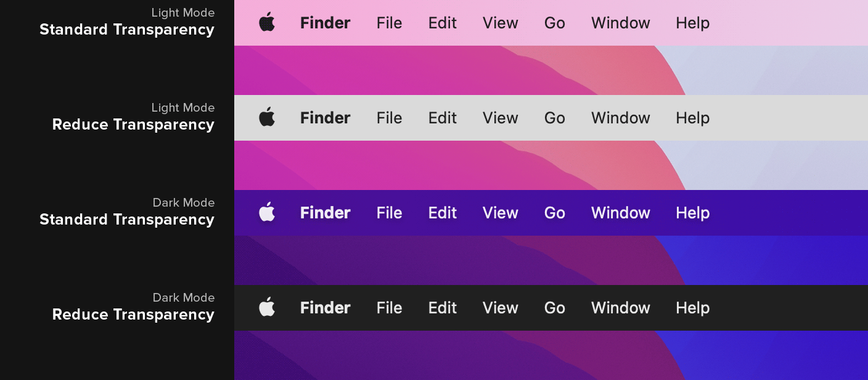Viewport: 868px width, 380px height.
Task: Open Go menu in Dark Mode Reduce Transparency bar
Action: tap(555, 308)
